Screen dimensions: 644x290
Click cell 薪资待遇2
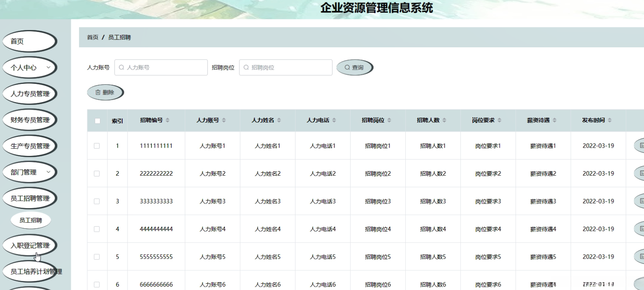pos(543,174)
